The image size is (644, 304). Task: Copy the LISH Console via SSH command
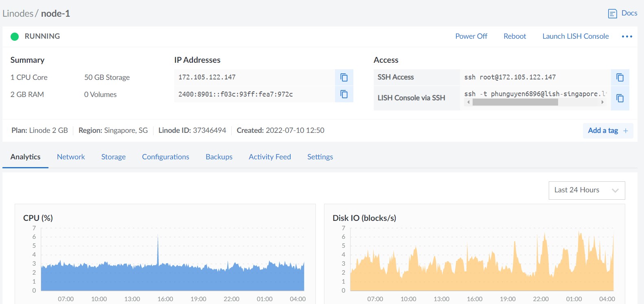point(620,98)
